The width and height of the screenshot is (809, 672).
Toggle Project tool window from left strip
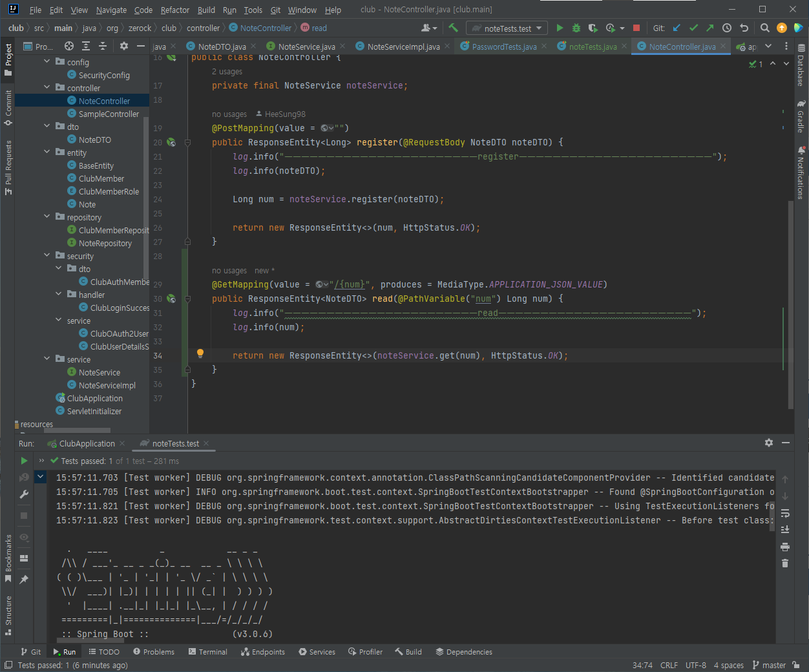click(8, 59)
